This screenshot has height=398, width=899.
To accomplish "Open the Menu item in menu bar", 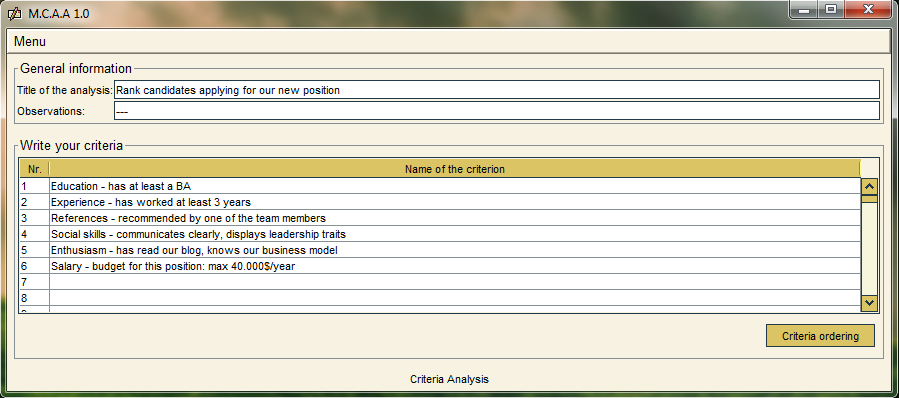I will 30,42.
